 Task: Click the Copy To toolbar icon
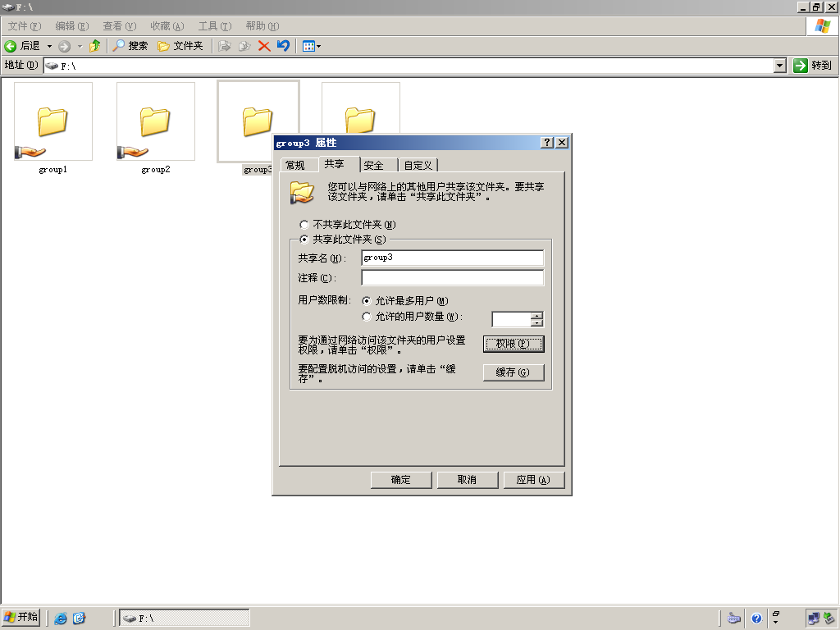coord(244,46)
